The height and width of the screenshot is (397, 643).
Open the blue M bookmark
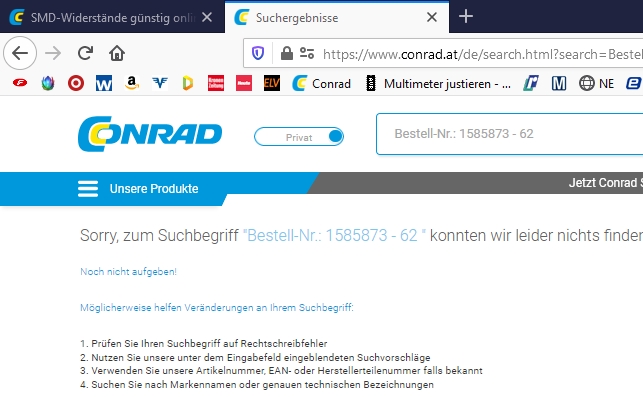[x=559, y=83]
